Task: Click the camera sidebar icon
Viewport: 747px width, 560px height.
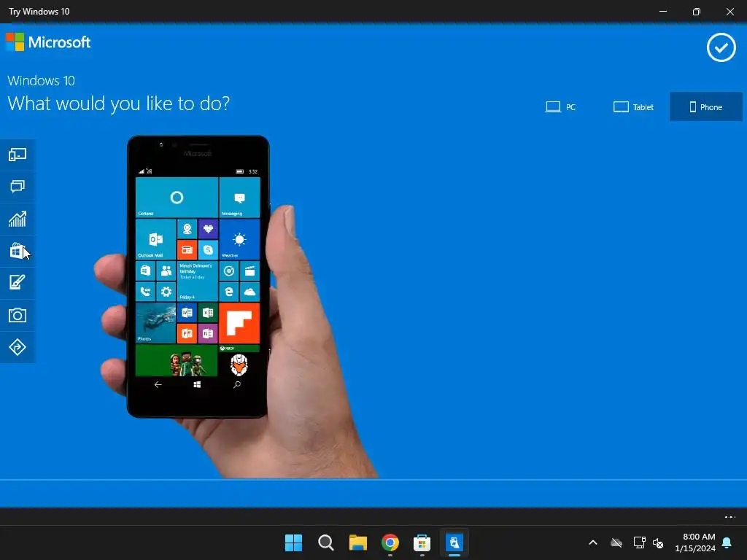Action: (x=18, y=315)
